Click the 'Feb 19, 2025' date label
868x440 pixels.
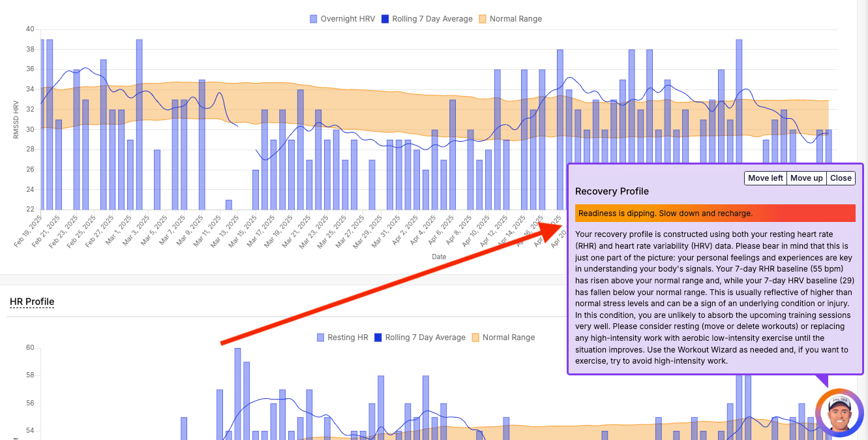[x=28, y=231]
